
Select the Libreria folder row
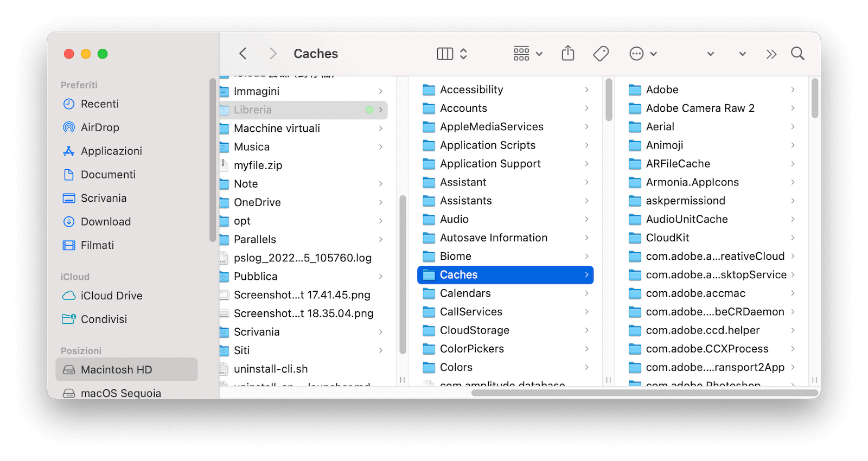tap(304, 110)
